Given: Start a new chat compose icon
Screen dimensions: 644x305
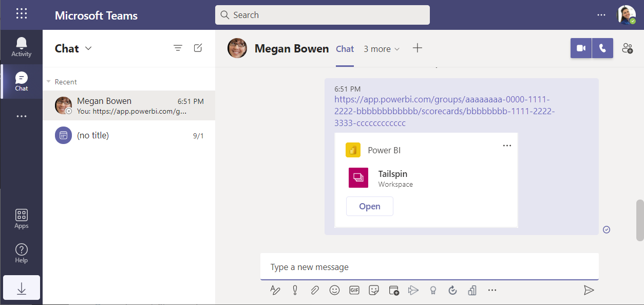Looking at the screenshot, I should click(198, 48).
